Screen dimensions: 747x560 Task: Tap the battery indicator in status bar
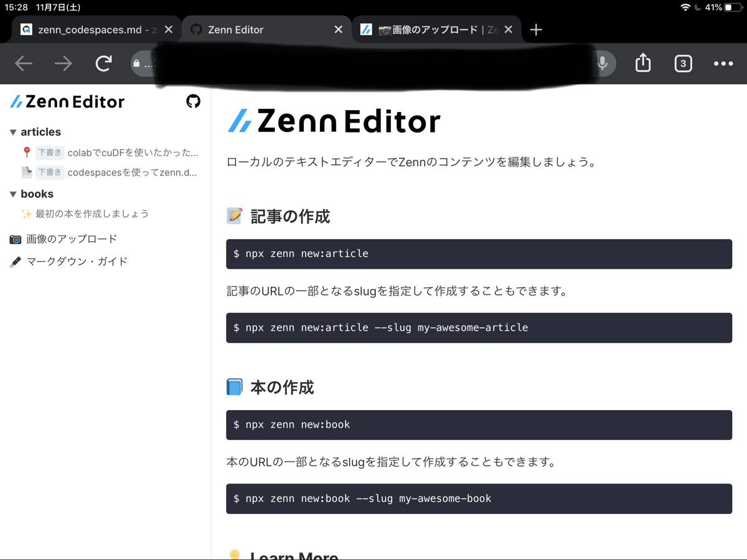732,7
